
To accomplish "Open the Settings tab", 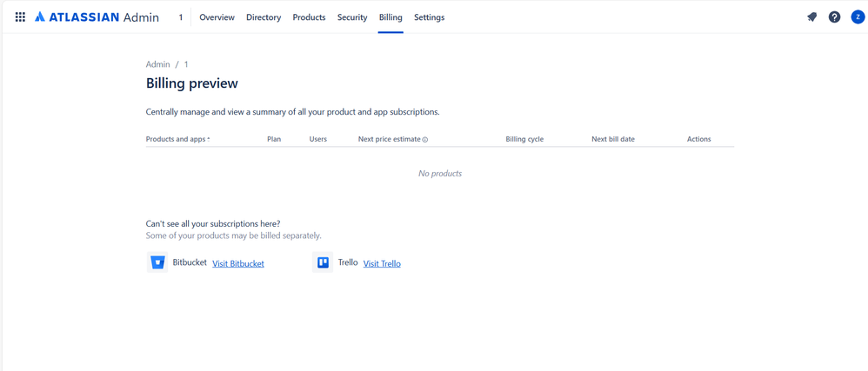I will (429, 17).
